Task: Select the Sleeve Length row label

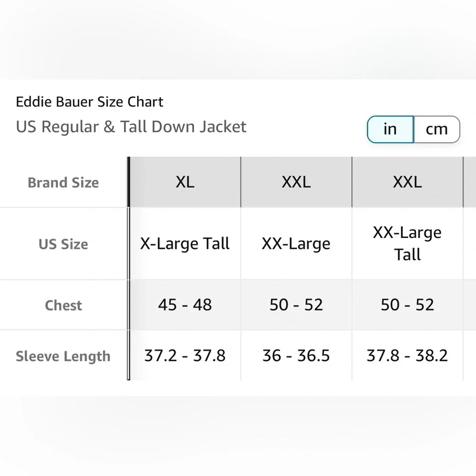Action: (x=63, y=356)
